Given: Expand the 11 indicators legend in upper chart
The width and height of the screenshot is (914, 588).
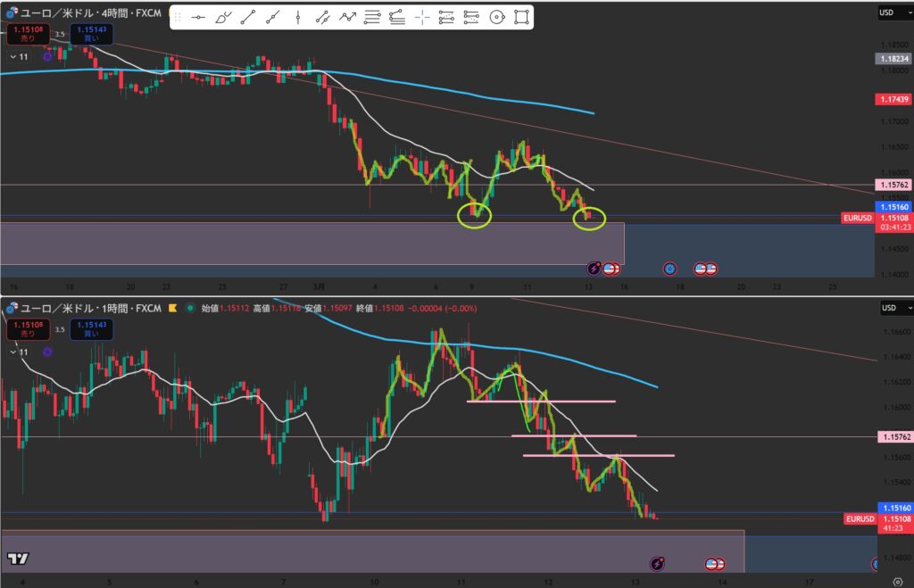Looking at the screenshot, I should point(13,57).
